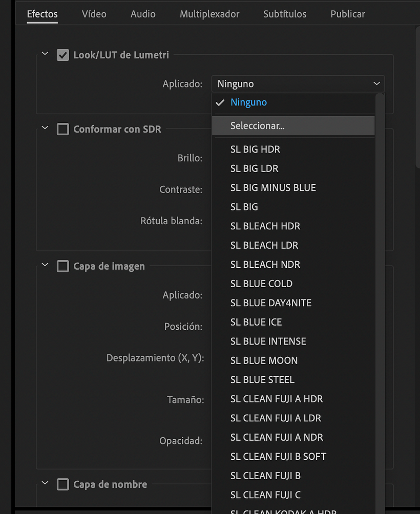Uncheck Look/LUT de Lumetri checkbox
The height and width of the screenshot is (514, 420).
tap(62, 55)
